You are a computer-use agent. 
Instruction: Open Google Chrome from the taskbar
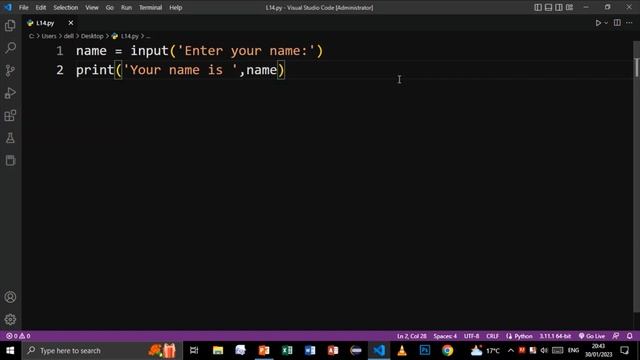click(x=448, y=350)
